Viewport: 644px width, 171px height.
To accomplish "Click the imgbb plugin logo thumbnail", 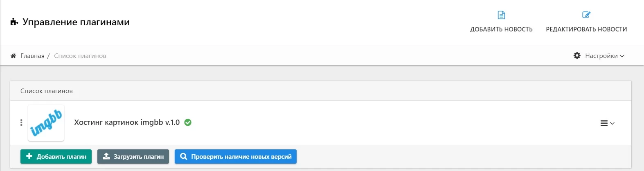I will [x=46, y=123].
